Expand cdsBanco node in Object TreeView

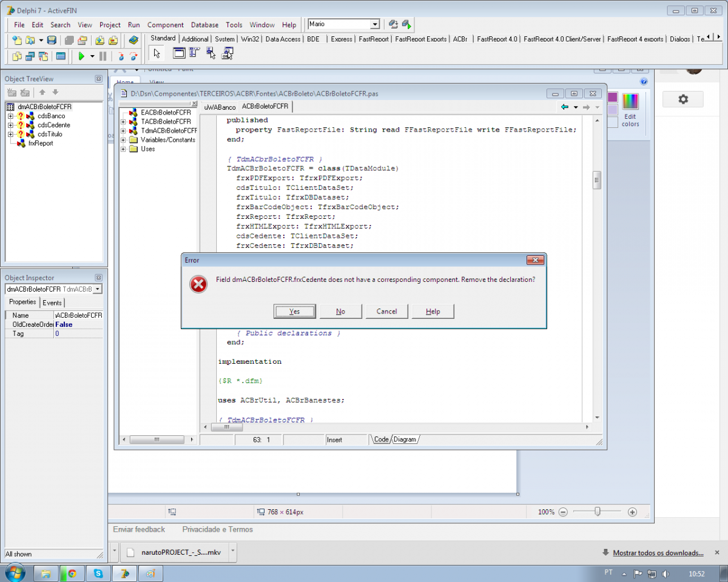pos(10,116)
